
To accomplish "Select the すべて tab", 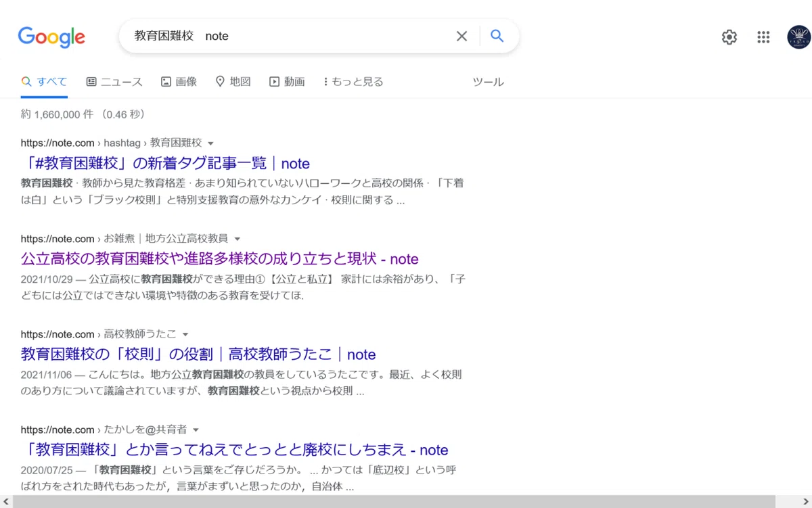I will (x=44, y=82).
